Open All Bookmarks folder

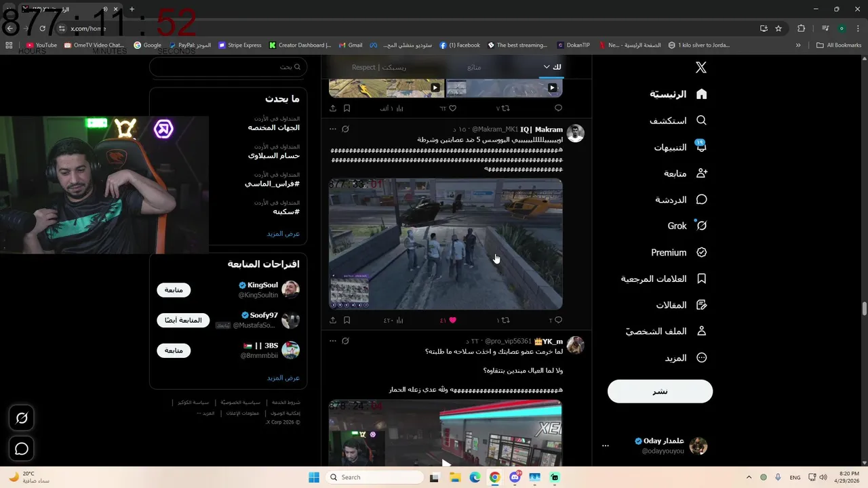click(x=839, y=45)
